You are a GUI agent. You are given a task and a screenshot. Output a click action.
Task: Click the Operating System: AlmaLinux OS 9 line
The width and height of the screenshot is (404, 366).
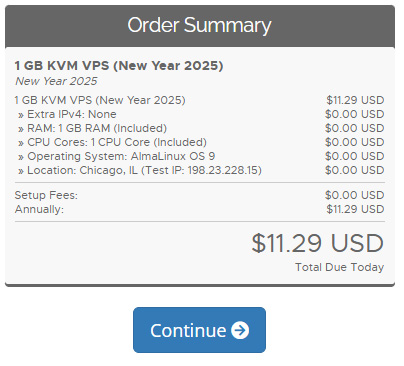click(117, 156)
